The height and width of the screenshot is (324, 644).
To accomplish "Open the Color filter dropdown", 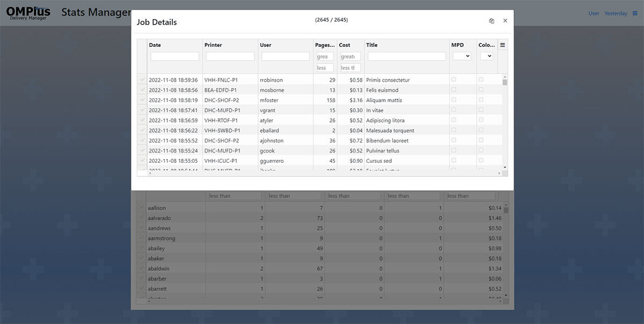I will (486, 56).
